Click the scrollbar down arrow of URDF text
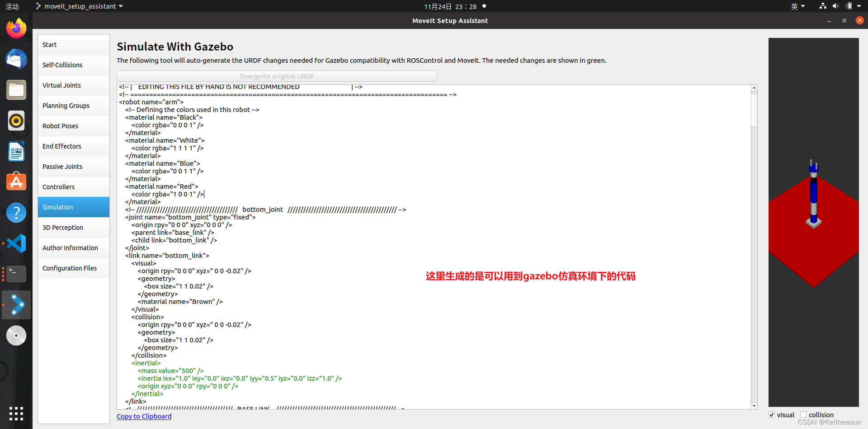 pyautogui.click(x=754, y=406)
